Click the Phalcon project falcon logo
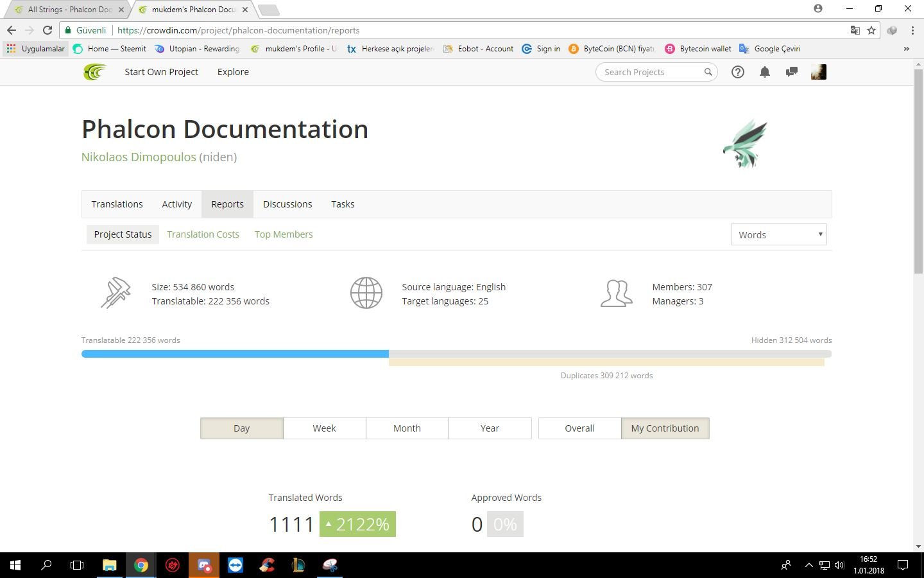This screenshot has width=924, height=578. [x=745, y=144]
